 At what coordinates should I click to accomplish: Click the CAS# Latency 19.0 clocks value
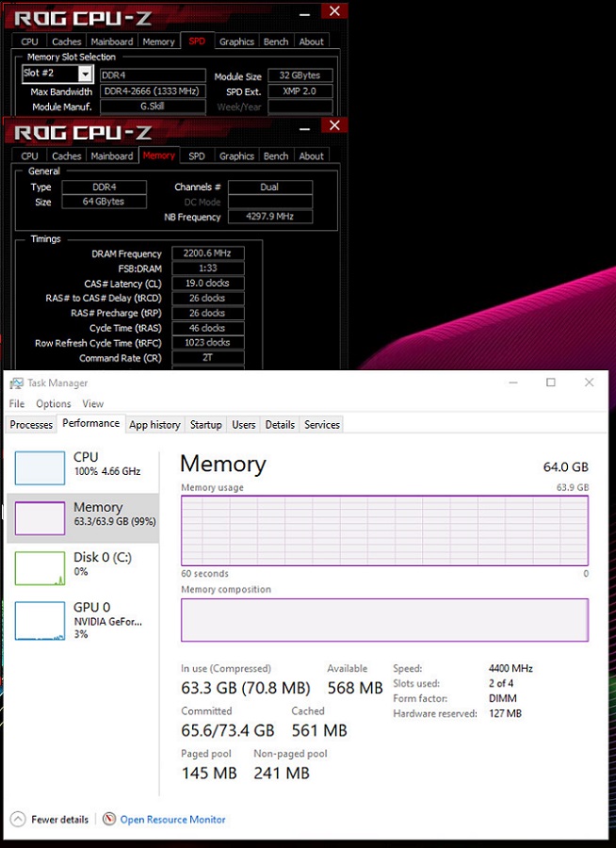pyautogui.click(x=207, y=283)
